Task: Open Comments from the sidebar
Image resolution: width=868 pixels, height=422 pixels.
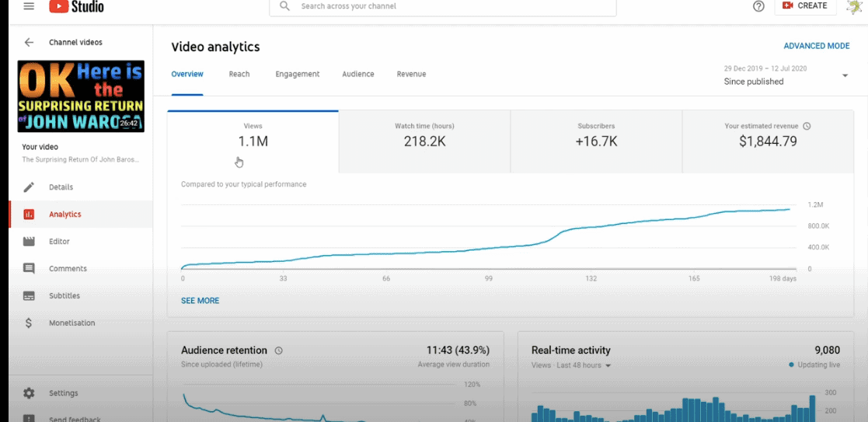Action: pyautogui.click(x=68, y=269)
